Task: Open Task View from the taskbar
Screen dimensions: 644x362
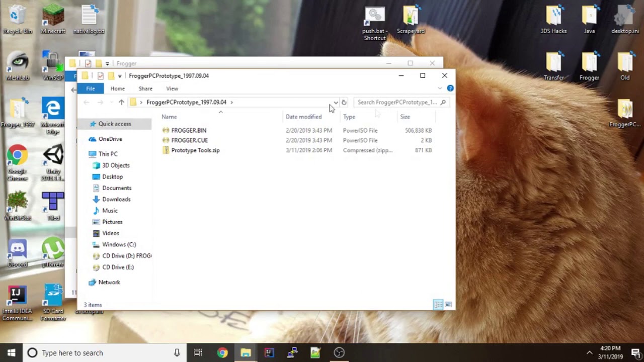Action: click(198, 352)
